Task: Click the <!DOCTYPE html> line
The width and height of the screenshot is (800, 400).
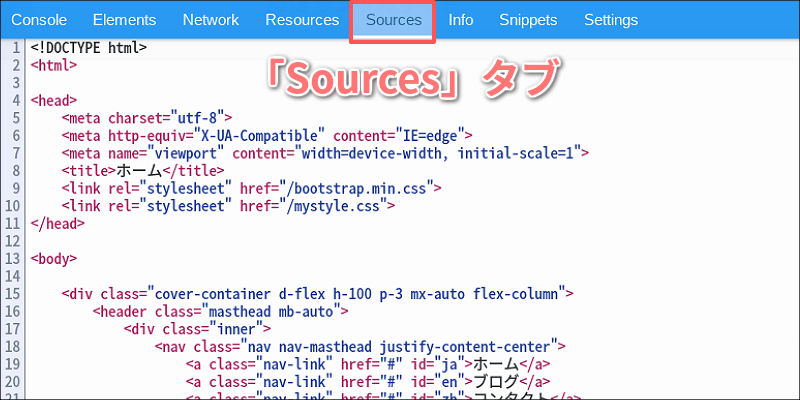Action: click(89, 48)
